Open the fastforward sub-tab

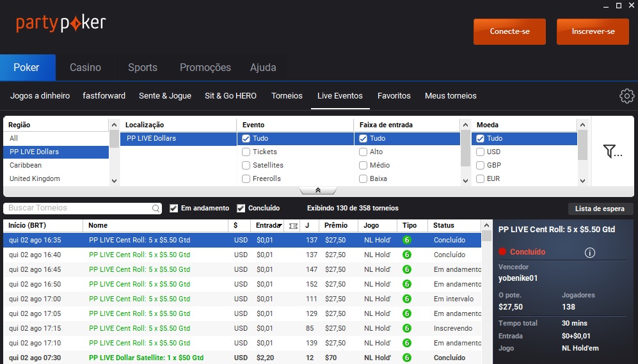104,96
